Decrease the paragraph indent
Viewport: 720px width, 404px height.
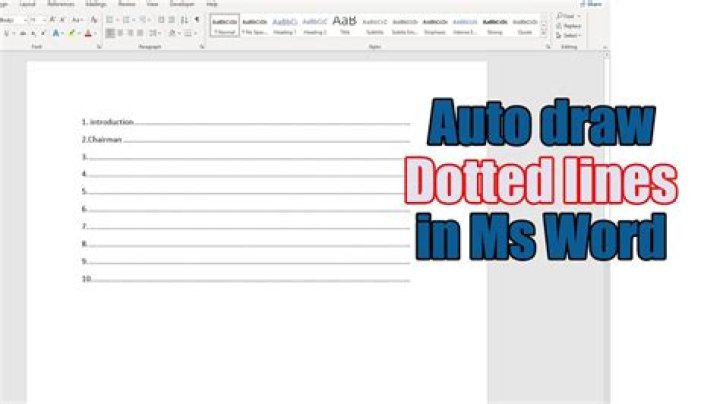pyautogui.click(x=161, y=20)
